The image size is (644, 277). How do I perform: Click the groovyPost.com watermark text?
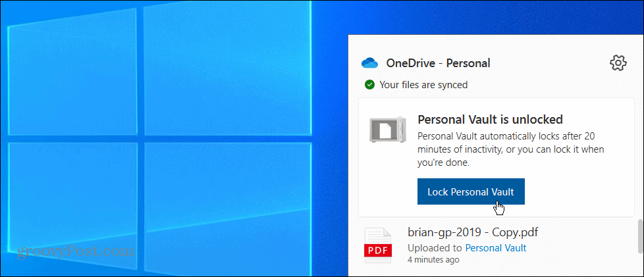75,251
